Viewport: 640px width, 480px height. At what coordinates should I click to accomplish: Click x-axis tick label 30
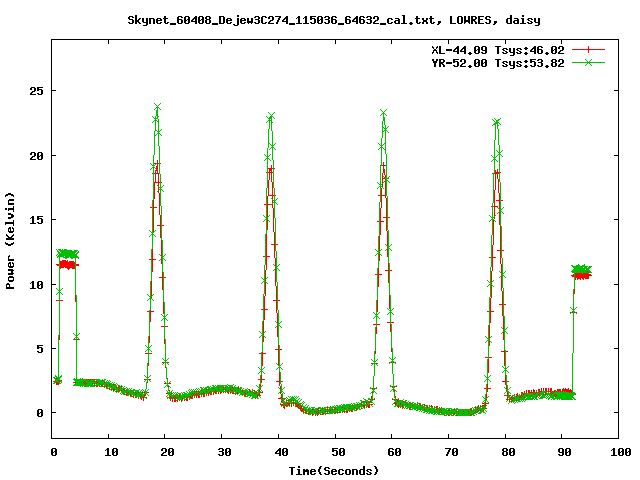[224, 452]
